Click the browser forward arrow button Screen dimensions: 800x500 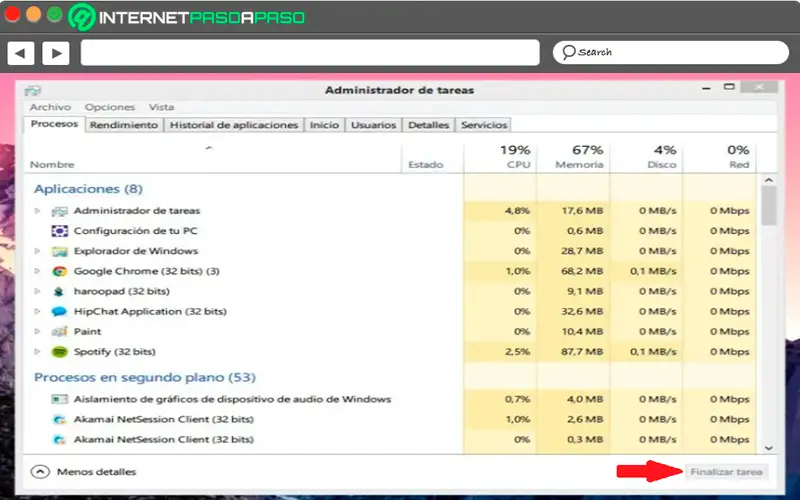coord(56,53)
